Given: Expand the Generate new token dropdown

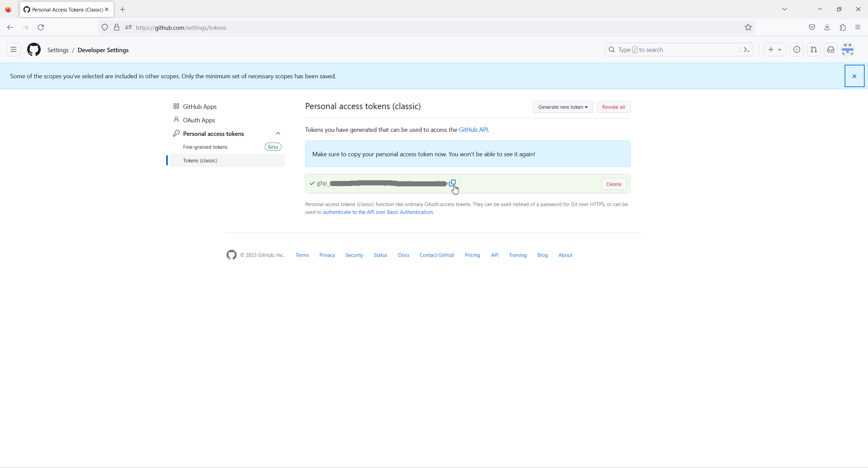Looking at the screenshot, I should (563, 107).
